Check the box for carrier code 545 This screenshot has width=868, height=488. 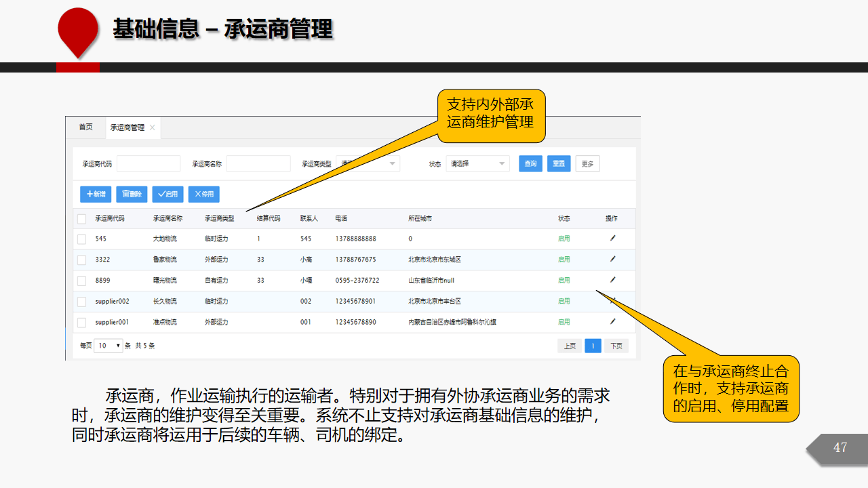(x=81, y=239)
